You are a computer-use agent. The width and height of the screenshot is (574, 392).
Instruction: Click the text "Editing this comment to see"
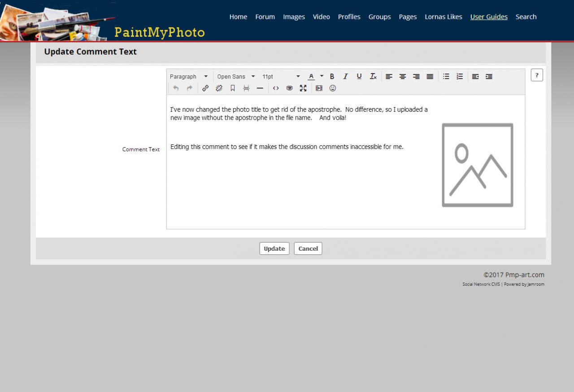point(209,147)
